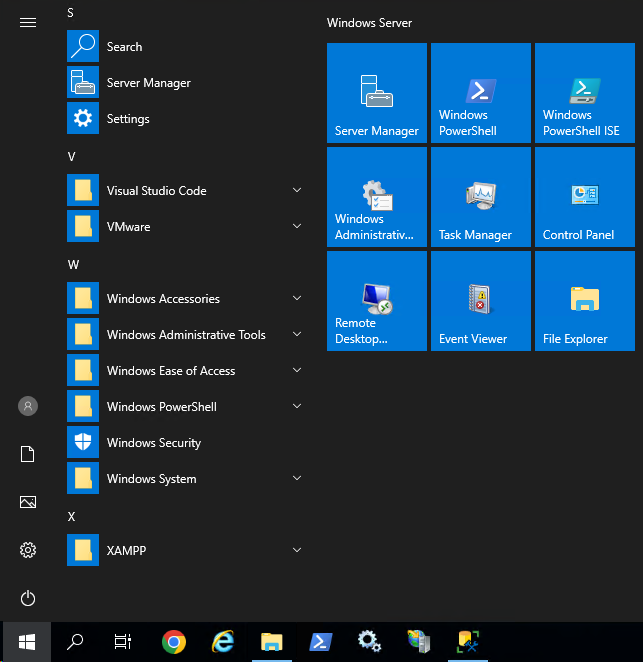Open taskbar search magnifier
This screenshot has width=643, height=662.
pyautogui.click(x=75, y=642)
